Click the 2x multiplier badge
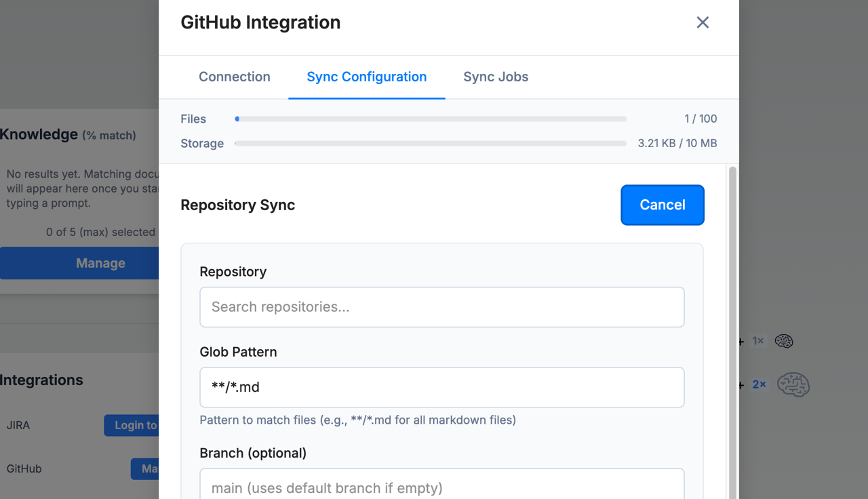 (x=757, y=384)
